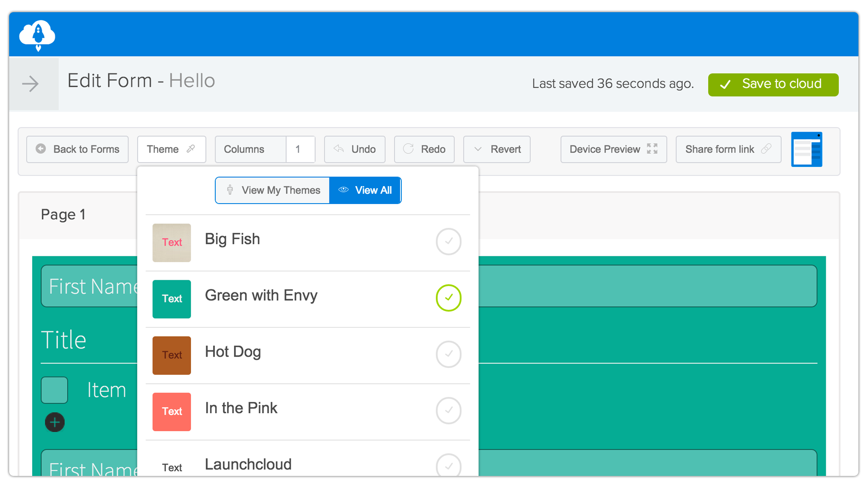Click the Page 1 label
The image size is (868, 489).
(x=63, y=214)
